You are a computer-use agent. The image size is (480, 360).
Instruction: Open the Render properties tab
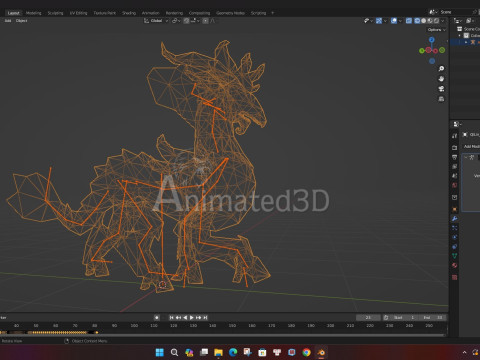tap(454, 147)
